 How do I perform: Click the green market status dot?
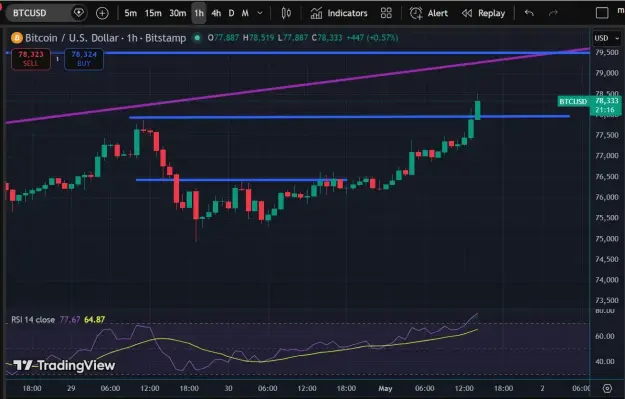click(197, 38)
